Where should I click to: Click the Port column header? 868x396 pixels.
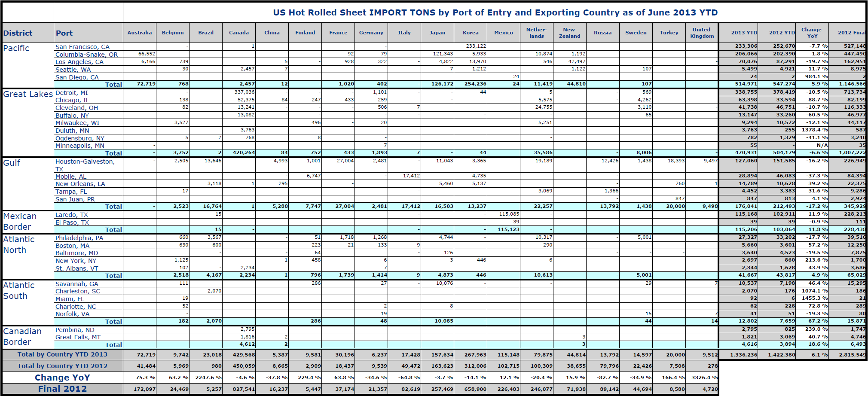click(x=64, y=33)
